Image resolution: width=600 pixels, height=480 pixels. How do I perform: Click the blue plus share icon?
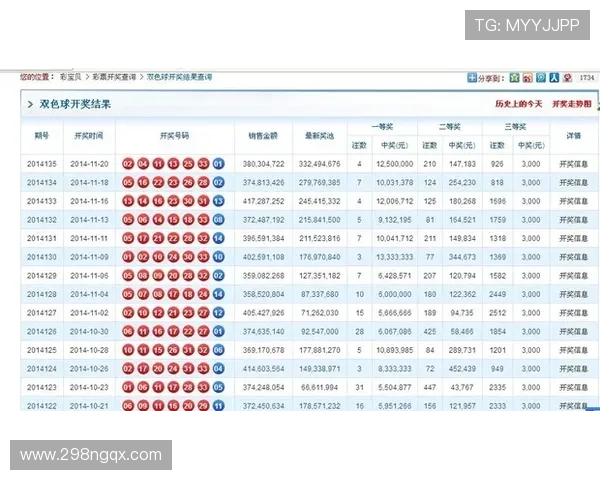(472, 78)
